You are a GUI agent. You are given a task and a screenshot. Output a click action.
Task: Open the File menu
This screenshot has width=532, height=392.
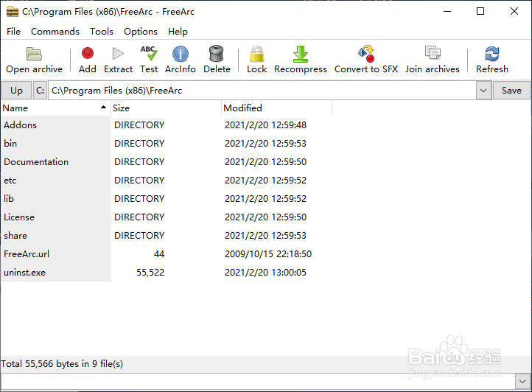click(13, 32)
